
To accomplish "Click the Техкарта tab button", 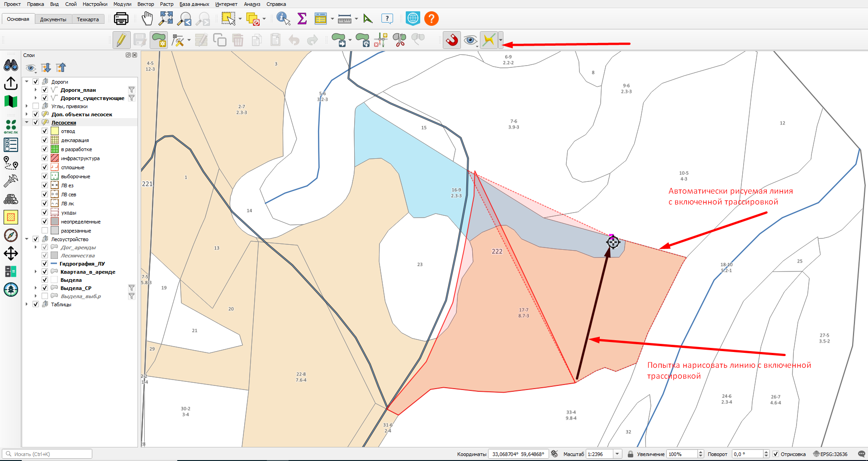I will click(x=88, y=19).
